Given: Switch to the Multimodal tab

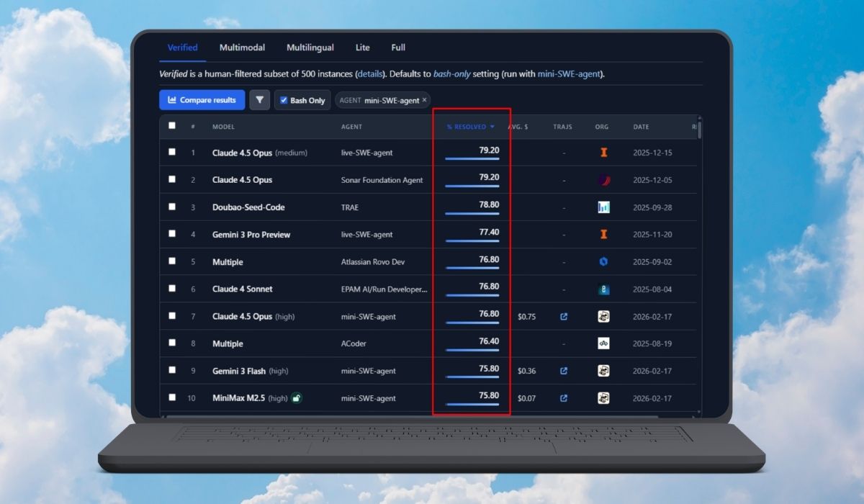Looking at the screenshot, I should click(242, 48).
